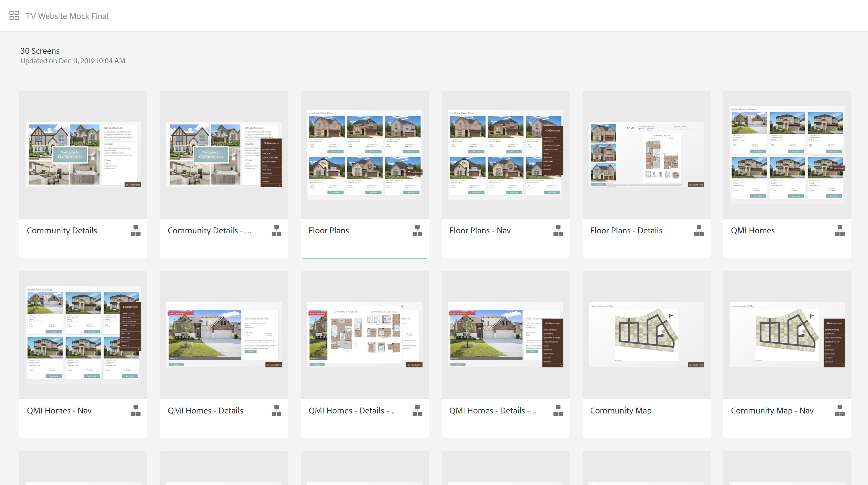
Task: Click the Floor Plans - Nav title label
Action: coord(480,231)
